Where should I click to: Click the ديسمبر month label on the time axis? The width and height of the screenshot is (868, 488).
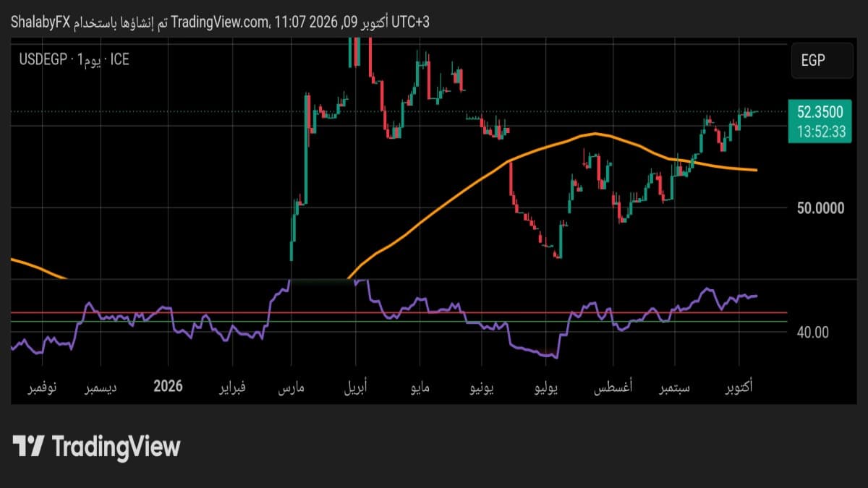101,388
